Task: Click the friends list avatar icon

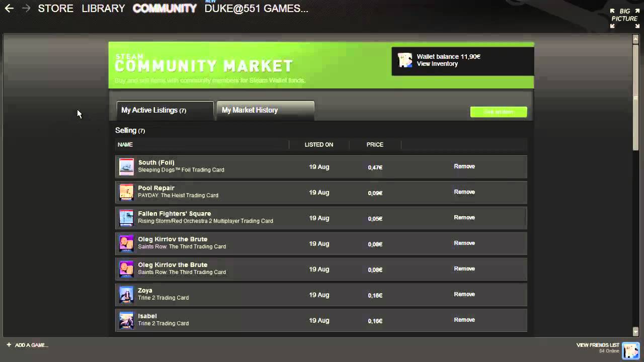Action: 631,350
